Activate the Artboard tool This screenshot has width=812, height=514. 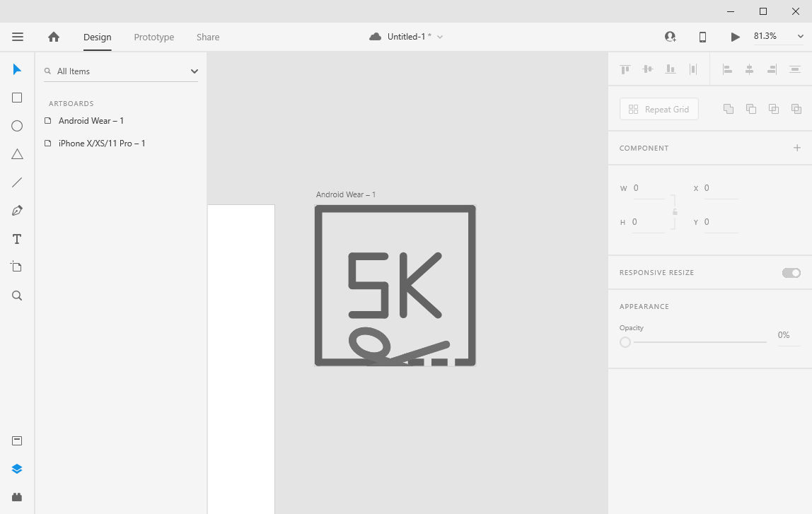(16, 267)
